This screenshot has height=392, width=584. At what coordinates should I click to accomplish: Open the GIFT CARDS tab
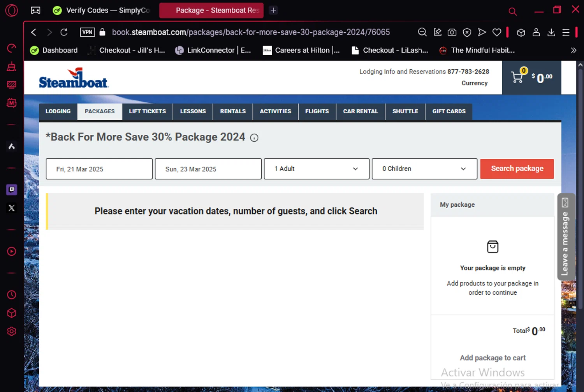click(x=449, y=111)
